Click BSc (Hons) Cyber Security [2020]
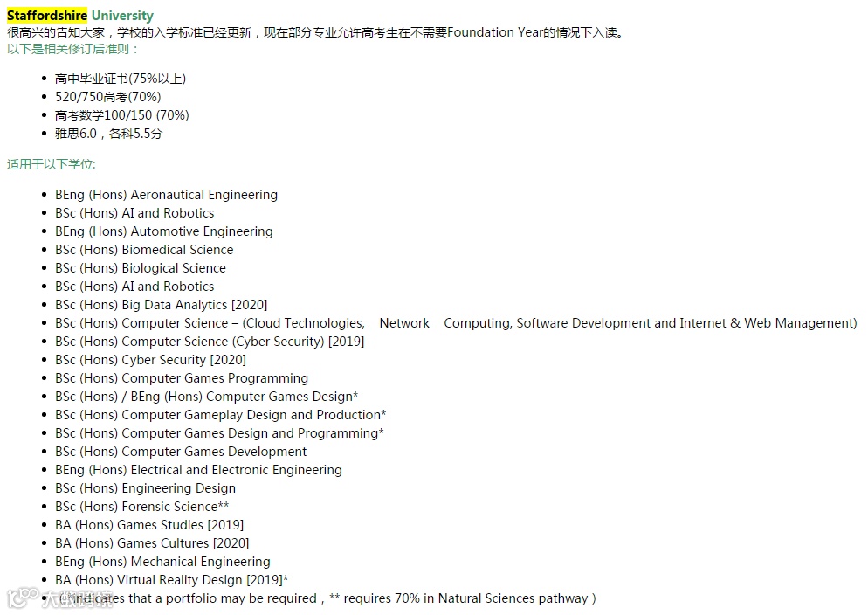868x615 pixels. pyautogui.click(x=150, y=359)
